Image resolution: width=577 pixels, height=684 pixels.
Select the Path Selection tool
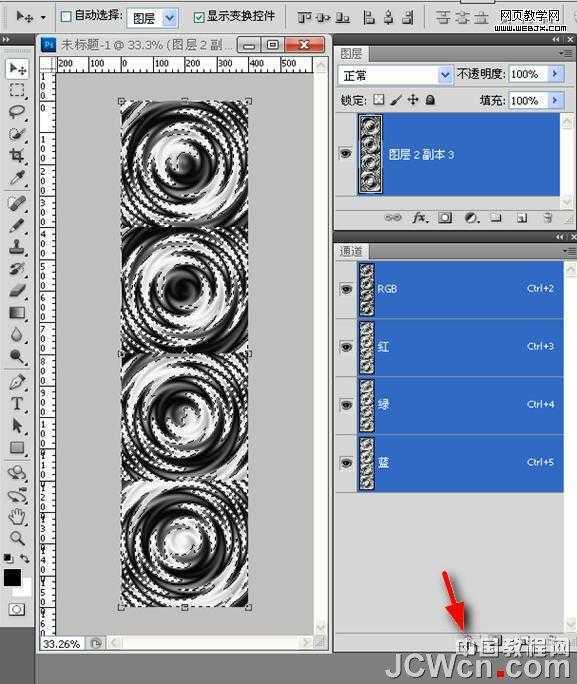point(17,426)
